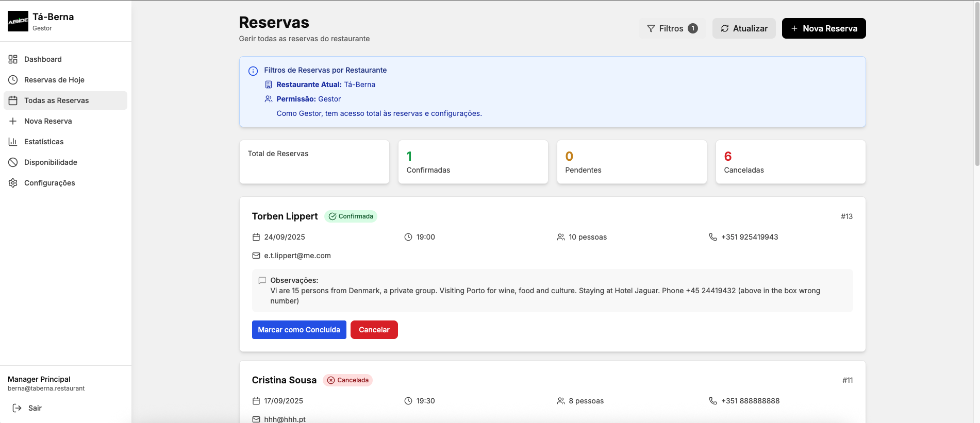
Task: Click the Canceladas stat card
Action: click(x=790, y=162)
